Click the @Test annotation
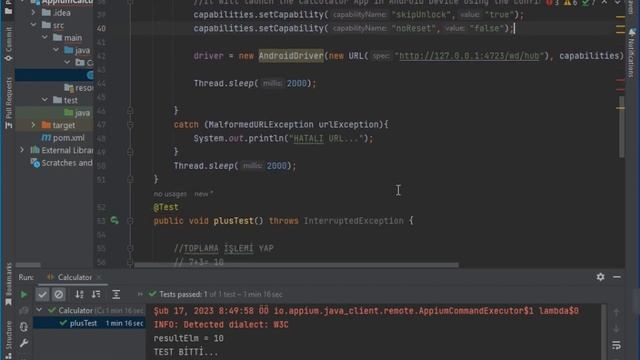Viewport: 640px width, 360px height. [166, 207]
